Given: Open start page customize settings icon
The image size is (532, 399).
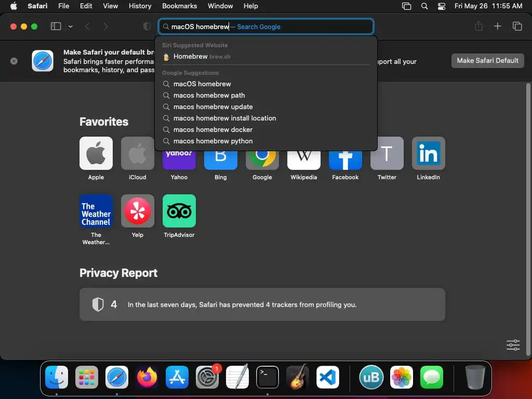Looking at the screenshot, I should pos(513,345).
